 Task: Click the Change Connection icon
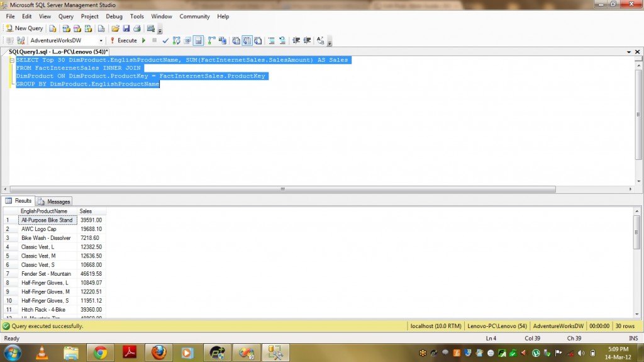(x=21, y=40)
